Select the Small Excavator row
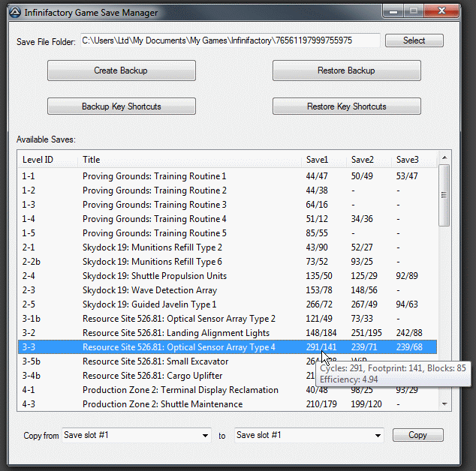 (227, 361)
